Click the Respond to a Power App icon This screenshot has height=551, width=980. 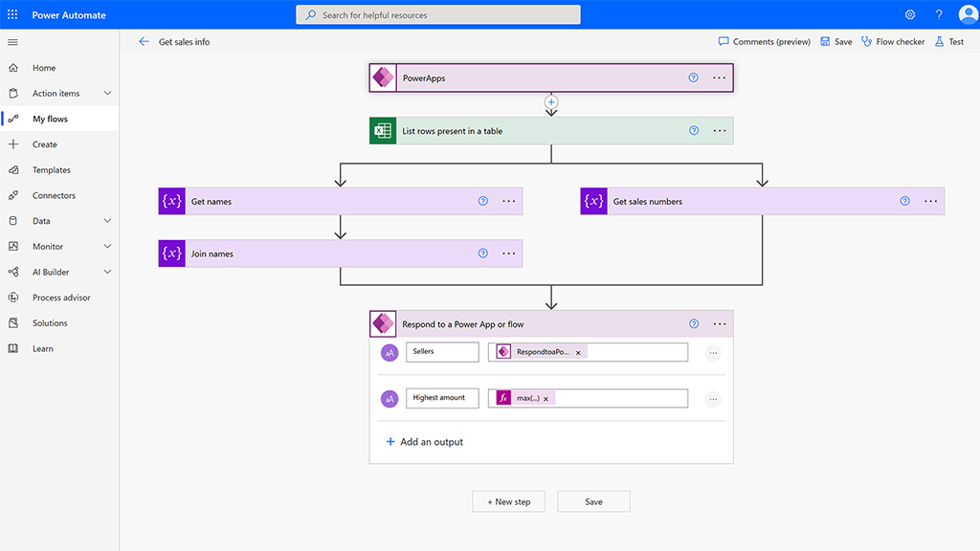click(x=383, y=323)
